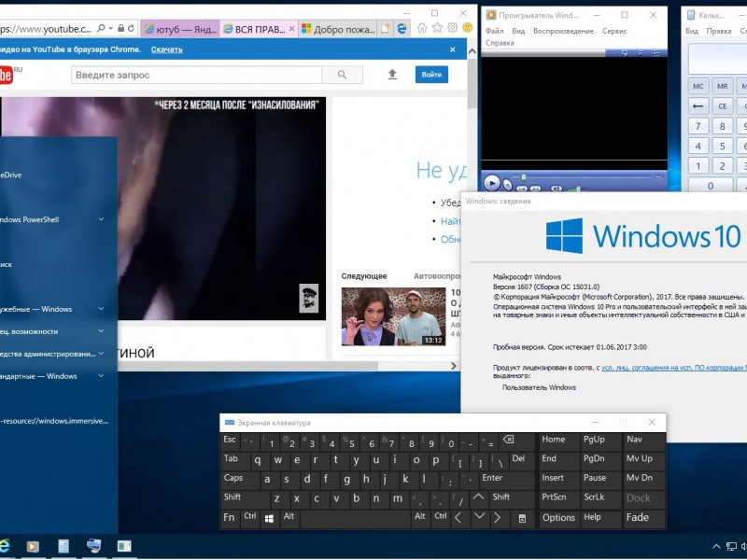Screen dimensions: 747x560
Task: Click the CE button in Calculator
Action: [722, 106]
